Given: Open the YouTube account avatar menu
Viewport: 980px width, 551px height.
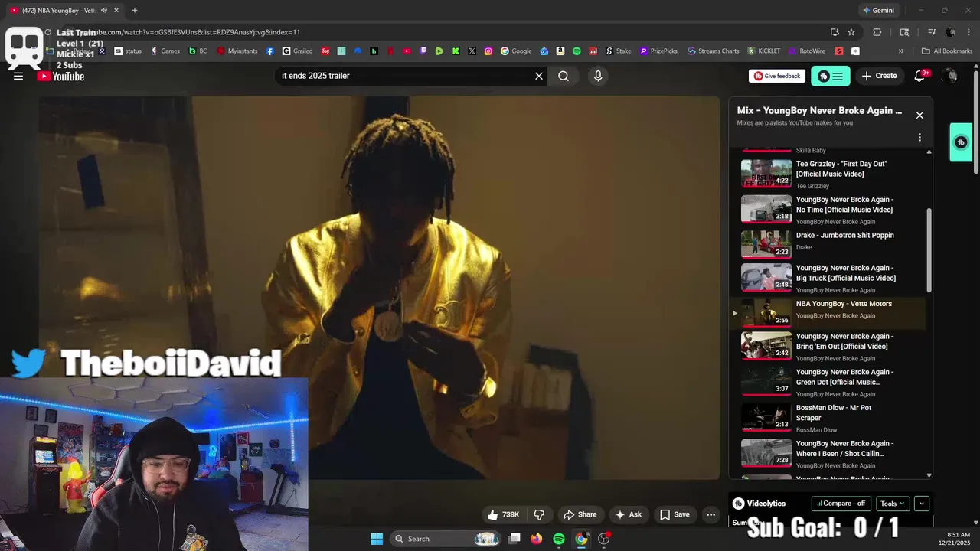Looking at the screenshot, I should (950, 76).
